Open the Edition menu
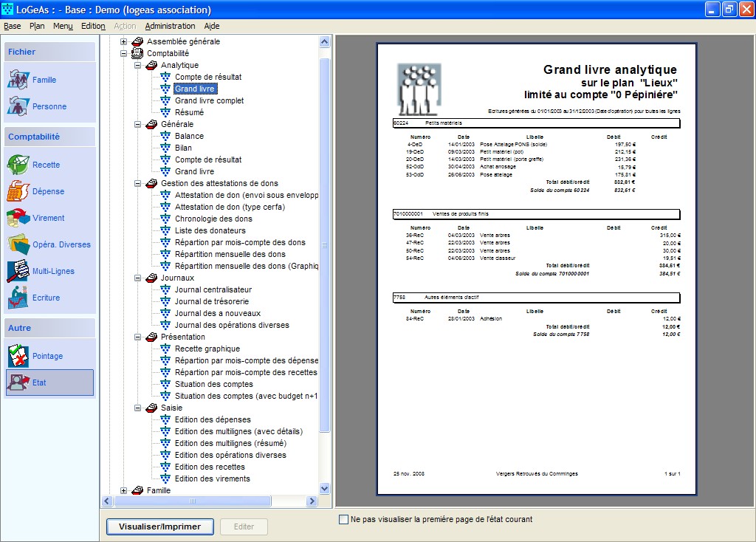 point(93,26)
